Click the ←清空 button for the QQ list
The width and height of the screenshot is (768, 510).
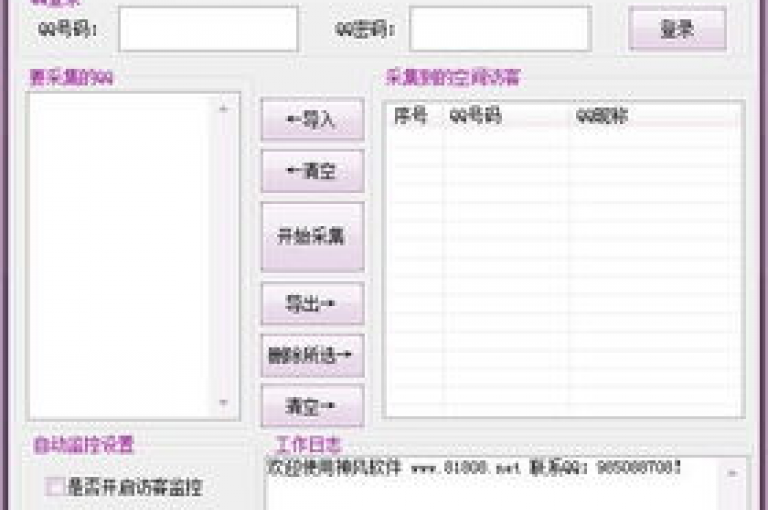[312, 171]
